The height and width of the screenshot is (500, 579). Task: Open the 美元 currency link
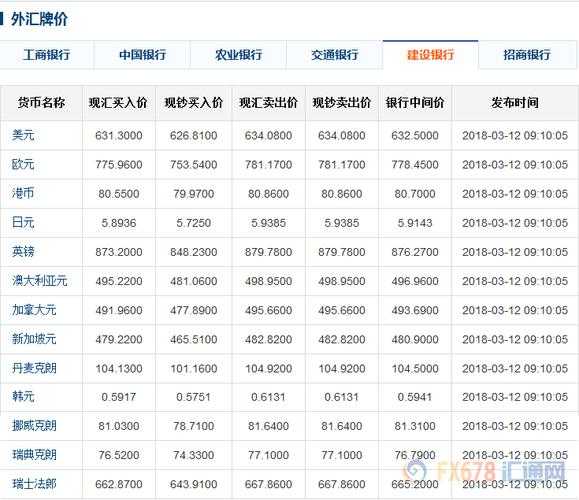point(23,135)
